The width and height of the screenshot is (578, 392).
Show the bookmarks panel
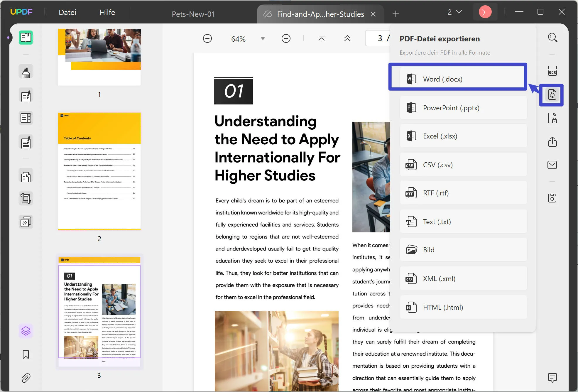click(x=26, y=354)
